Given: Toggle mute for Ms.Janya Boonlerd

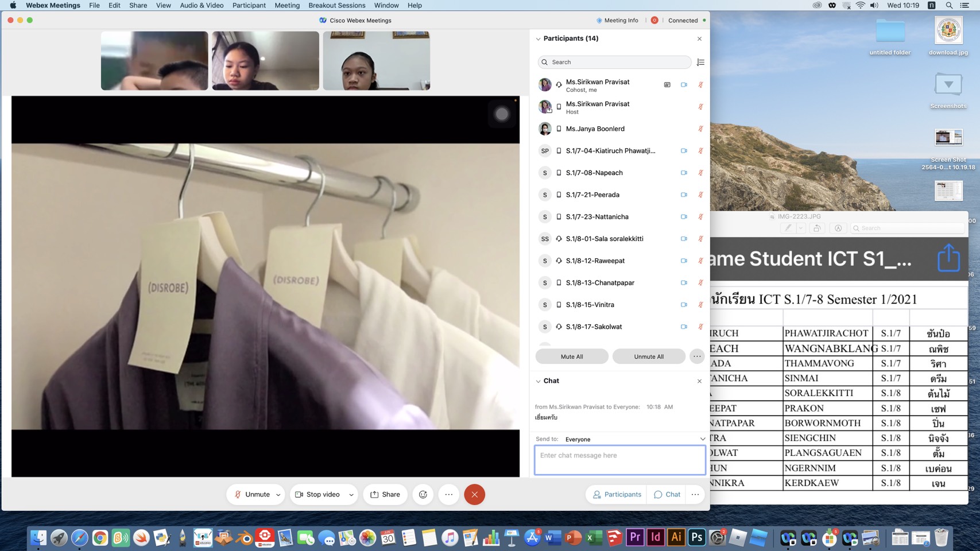Looking at the screenshot, I should click(700, 129).
